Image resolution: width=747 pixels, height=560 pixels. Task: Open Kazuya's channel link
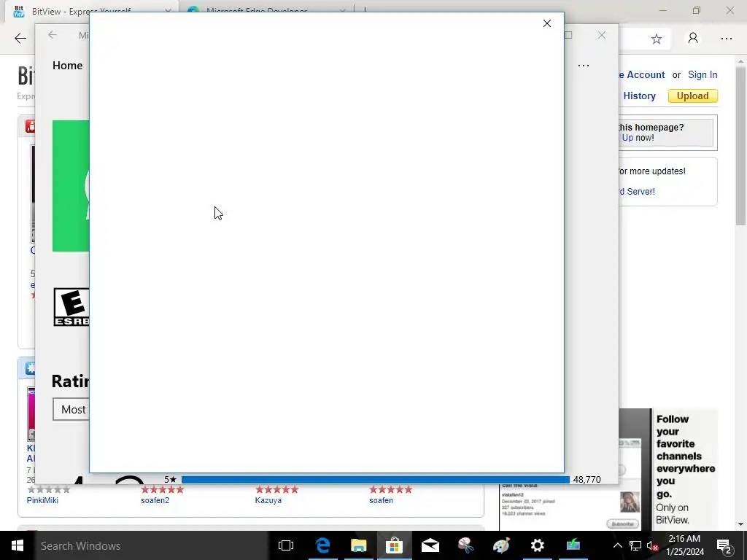(268, 500)
